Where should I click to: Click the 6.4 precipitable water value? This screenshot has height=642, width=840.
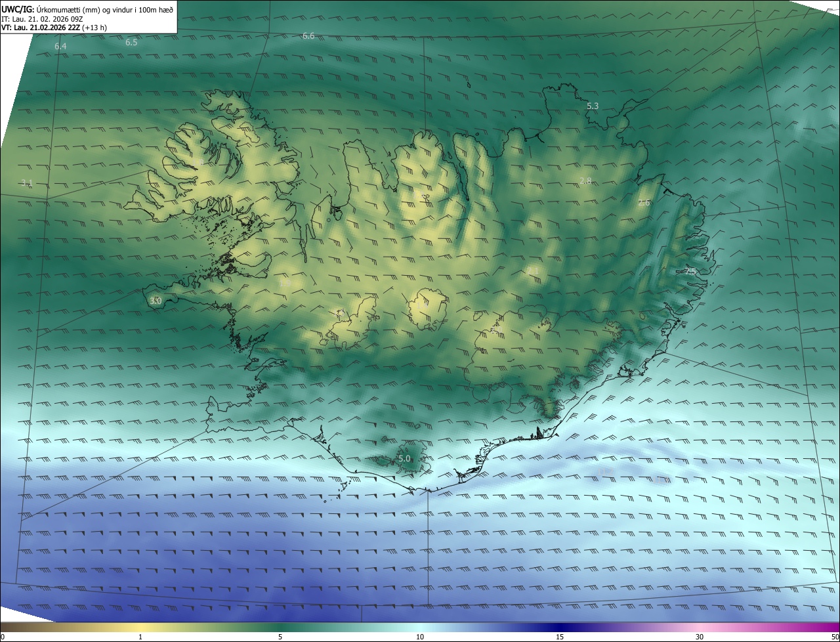pos(60,47)
